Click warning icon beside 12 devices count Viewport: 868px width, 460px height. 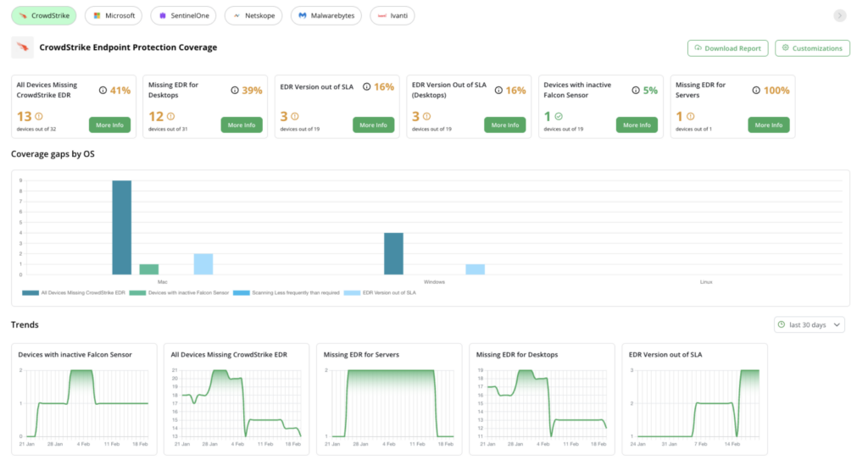[x=170, y=116]
